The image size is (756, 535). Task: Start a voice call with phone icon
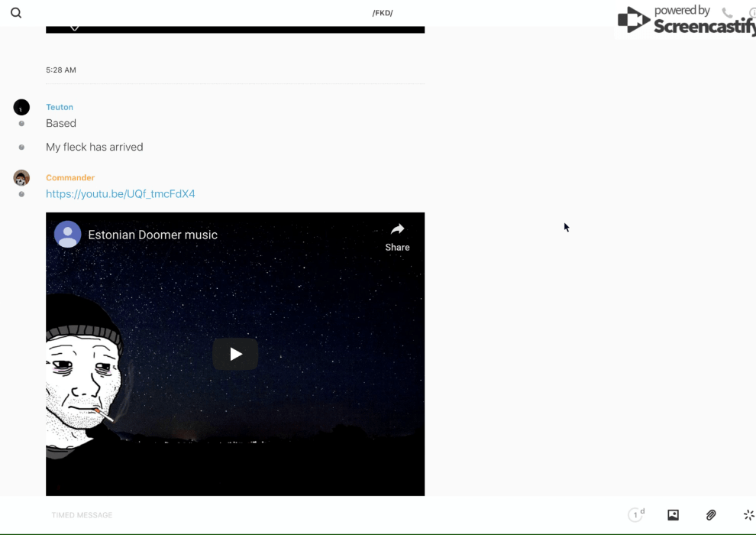(727, 13)
